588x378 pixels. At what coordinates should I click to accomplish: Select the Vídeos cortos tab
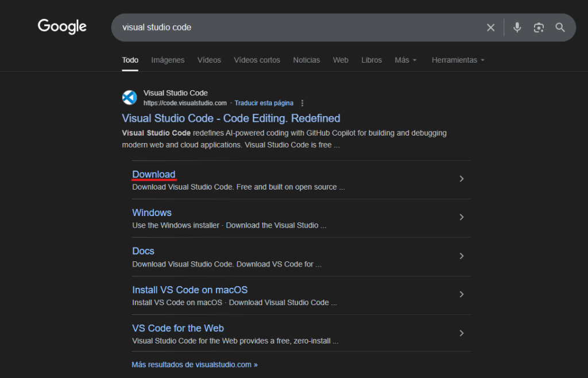pos(257,60)
